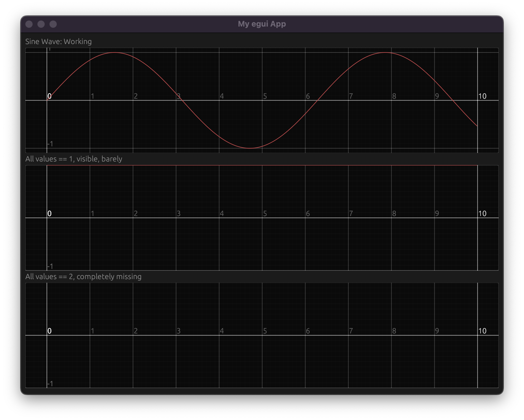Viewport: 524px width, 420px height.
Task: Click the "My egui App" window title
Action: coord(262,24)
